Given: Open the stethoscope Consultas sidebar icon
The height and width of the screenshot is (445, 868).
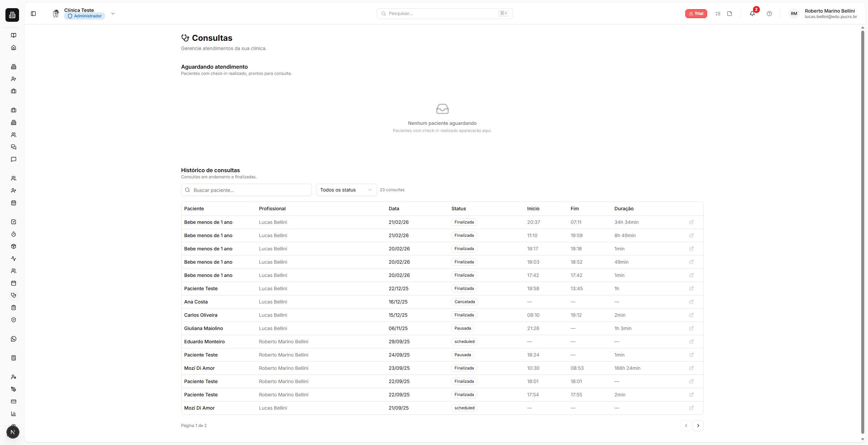Looking at the screenshot, I should point(14,295).
